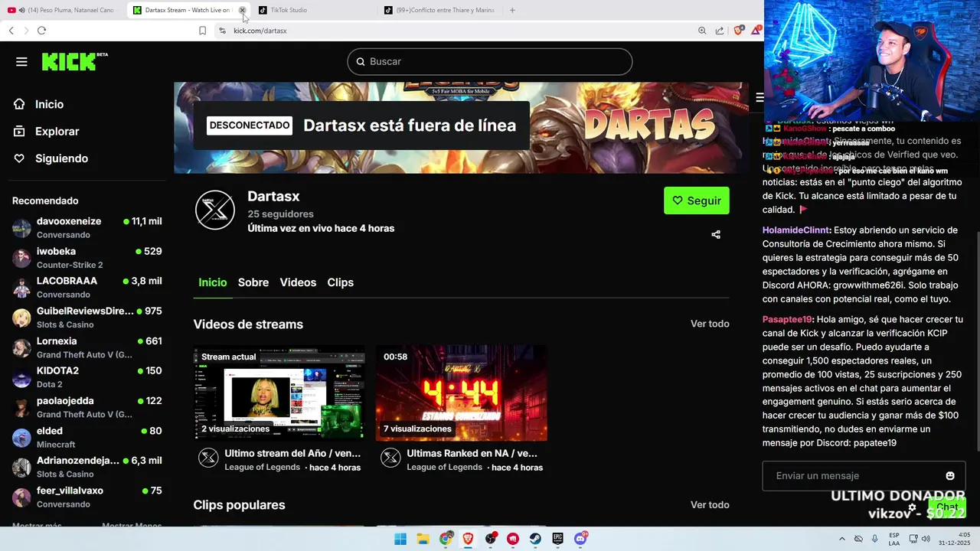The width and height of the screenshot is (980, 551).
Task: Click the zoom magnifier icon in address bar
Action: [x=702, y=31]
